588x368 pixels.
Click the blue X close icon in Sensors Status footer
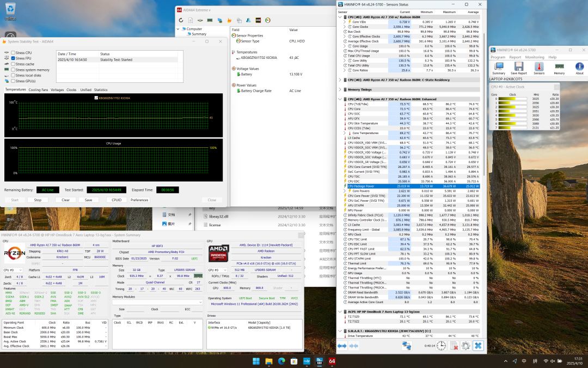(478, 346)
